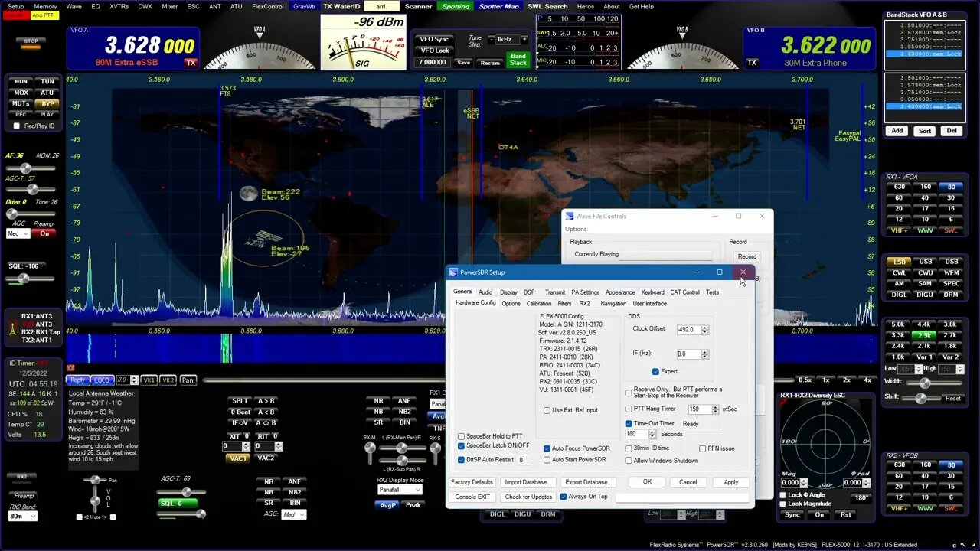Open the Memory menu
The height and width of the screenshot is (551, 980).
click(45, 6)
